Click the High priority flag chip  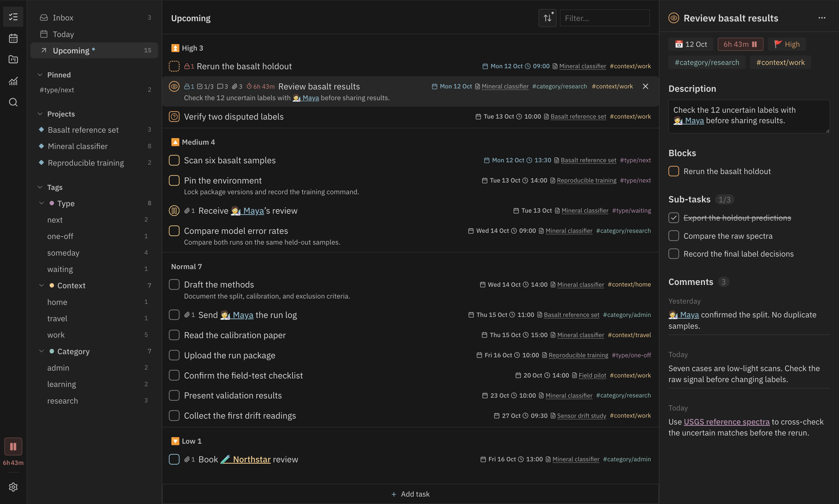(x=787, y=44)
